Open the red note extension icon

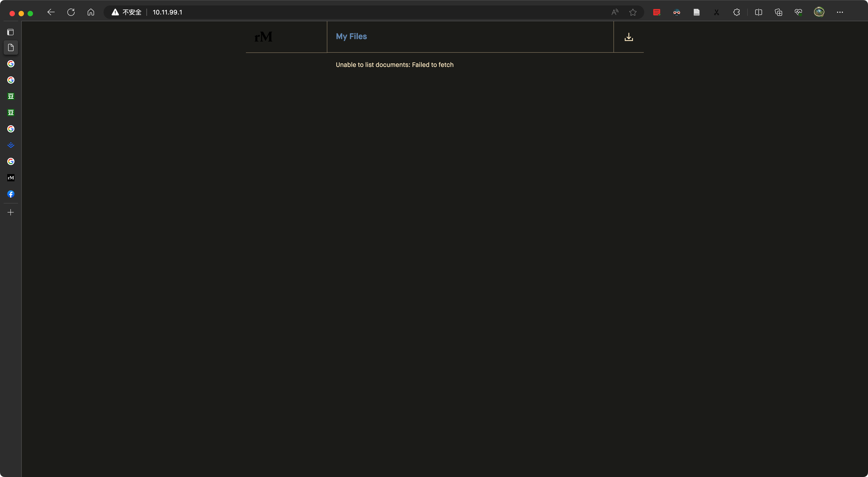pos(656,12)
